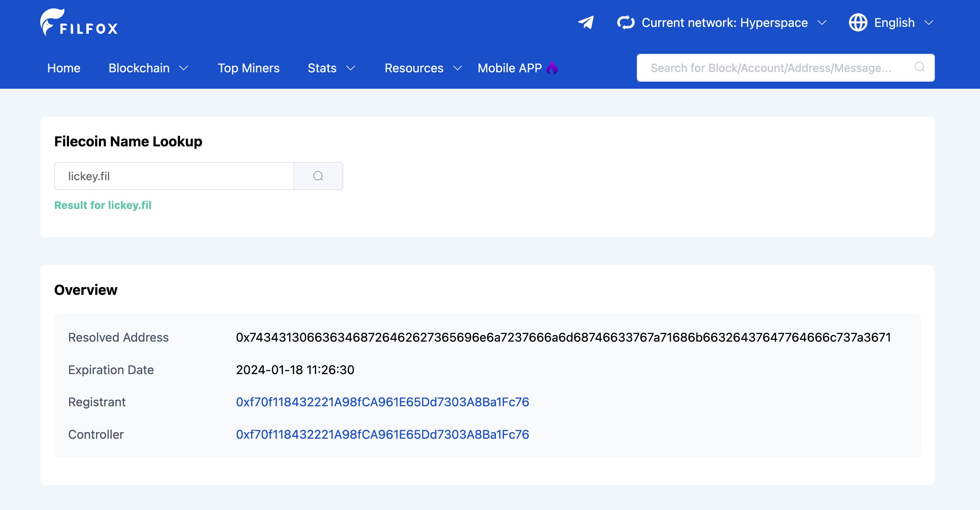Click the Controller label
This screenshot has width=980, height=510.
pos(96,434)
